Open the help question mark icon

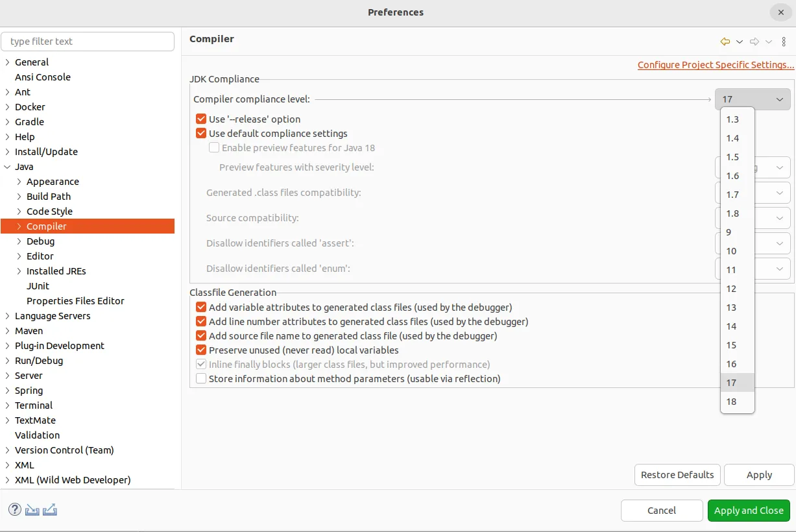tap(15, 510)
